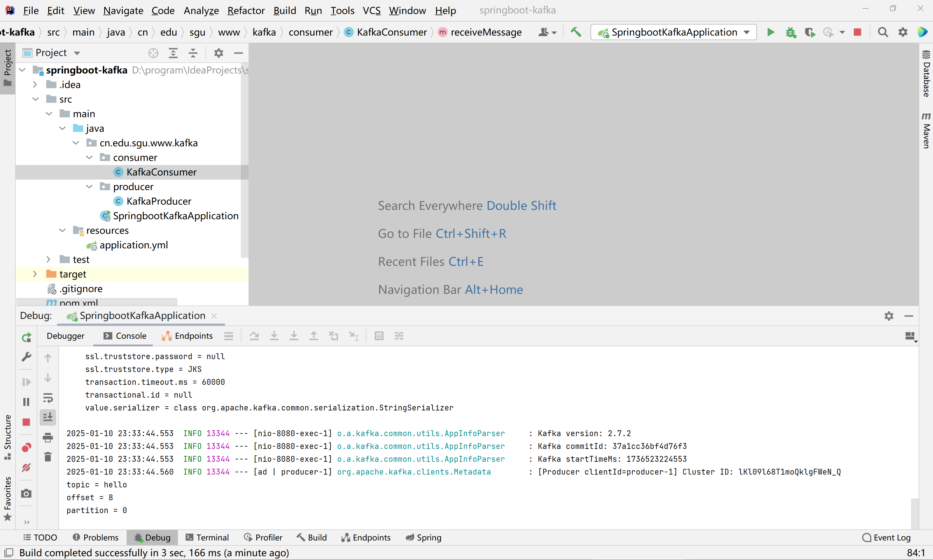Click the View Breakpoints icon
Screen dimensions: 933x560
tap(27, 447)
